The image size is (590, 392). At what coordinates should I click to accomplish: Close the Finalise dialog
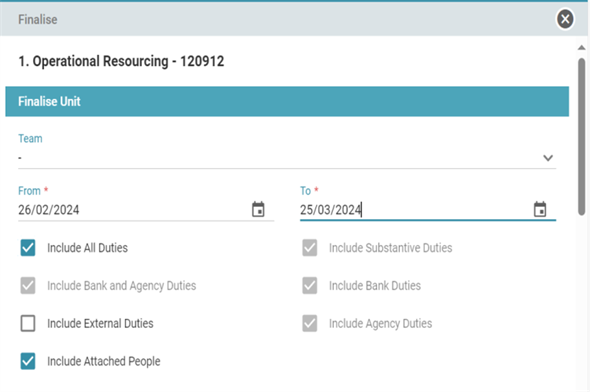[565, 19]
